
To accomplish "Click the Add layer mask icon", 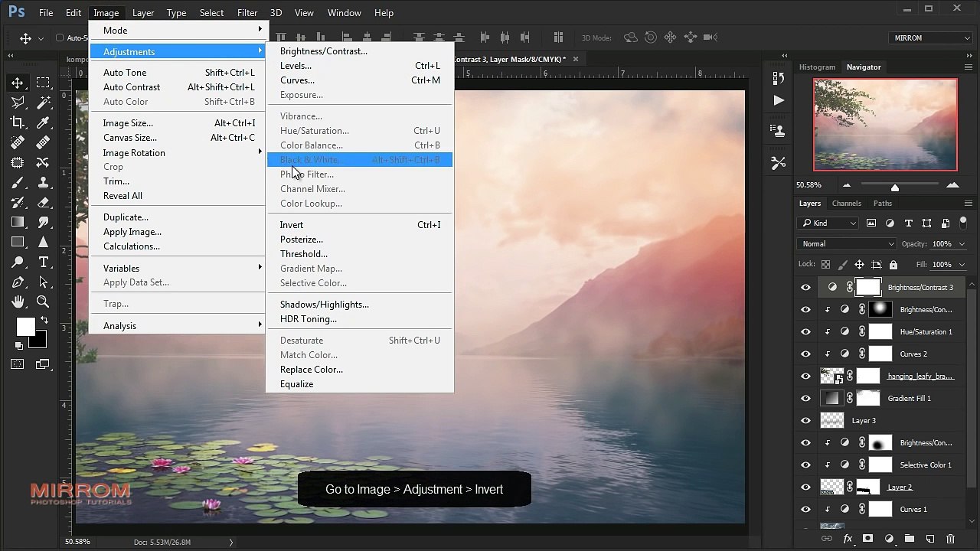I will click(x=867, y=539).
